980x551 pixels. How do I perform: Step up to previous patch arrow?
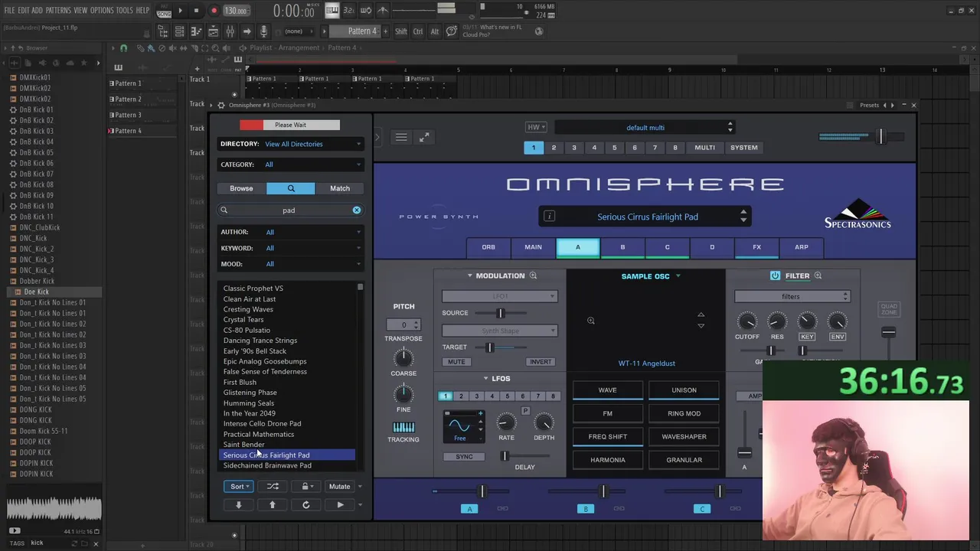(x=272, y=504)
